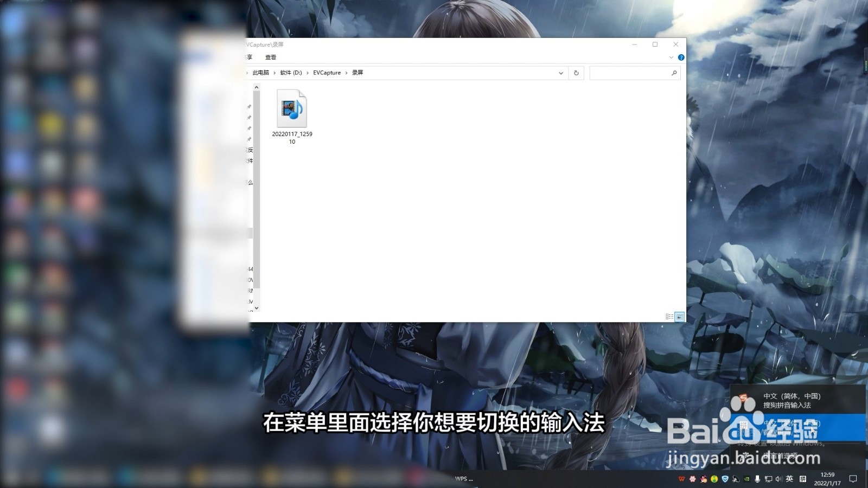Screen dimensions: 868x488
Task: Click the speaker device tray icon
Action: pyautogui.click(x=736, y=479)
